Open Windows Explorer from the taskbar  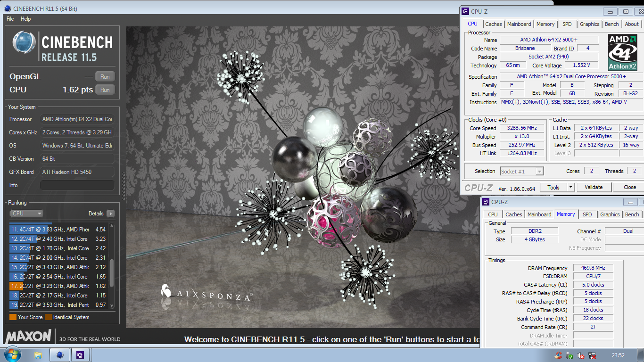(x=38, y=355)
